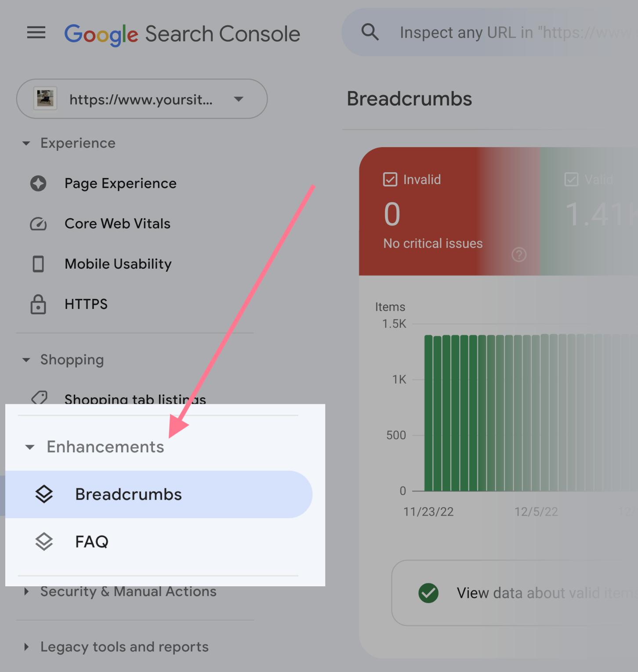Toggle the Valid checkbox
The height and width of the screenshot is (672, 638).
pyautogui.click(x=571, y=179)
